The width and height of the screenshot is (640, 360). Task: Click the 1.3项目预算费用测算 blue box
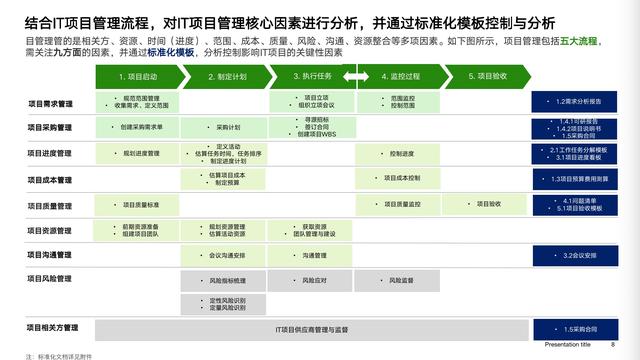tap(575, 179)
